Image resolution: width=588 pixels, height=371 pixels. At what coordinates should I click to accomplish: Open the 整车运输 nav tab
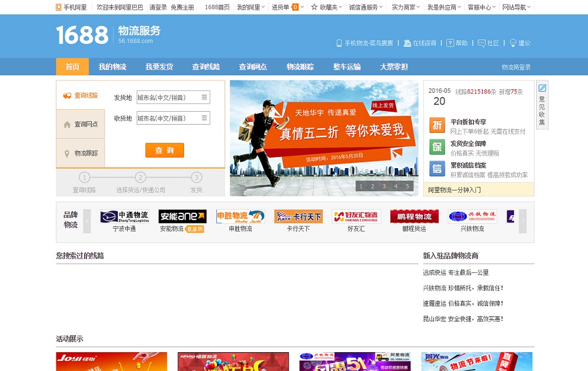click(347, 67)
